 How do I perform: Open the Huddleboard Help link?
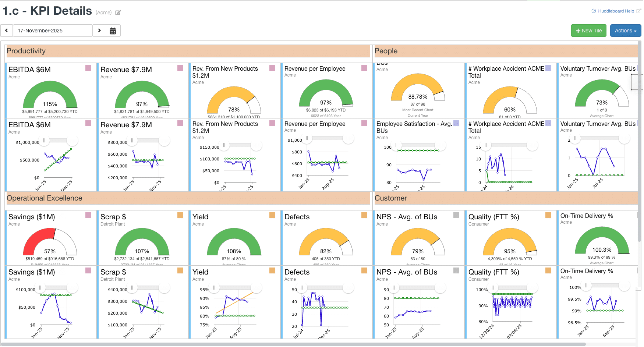pyautogui.click(x=616, y=11)
